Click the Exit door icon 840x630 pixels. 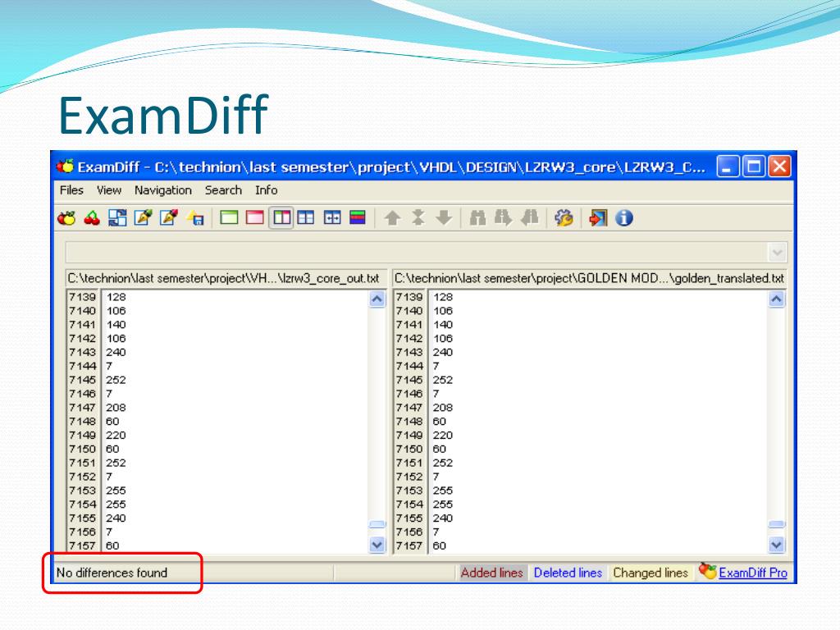pos(598,218)
